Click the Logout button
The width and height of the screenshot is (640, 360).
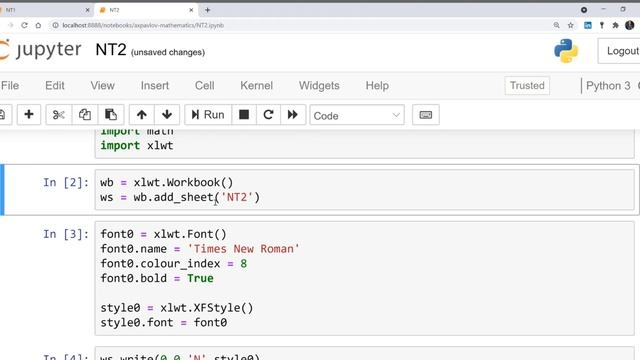point(622,51)
